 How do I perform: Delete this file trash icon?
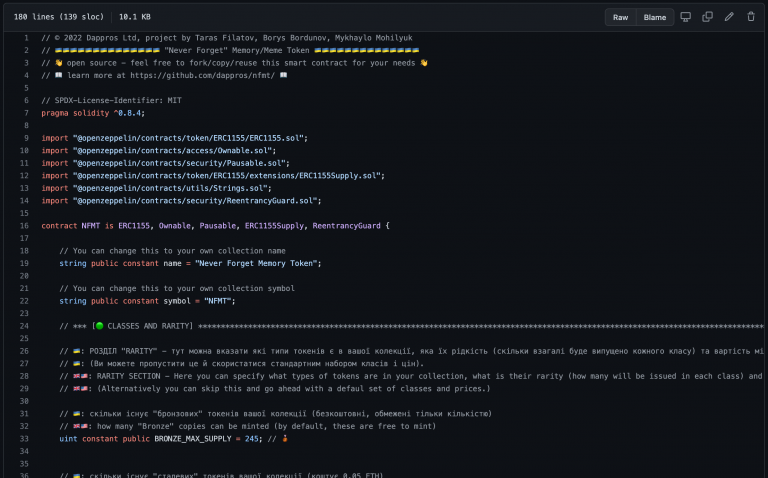tap(751, 17)
